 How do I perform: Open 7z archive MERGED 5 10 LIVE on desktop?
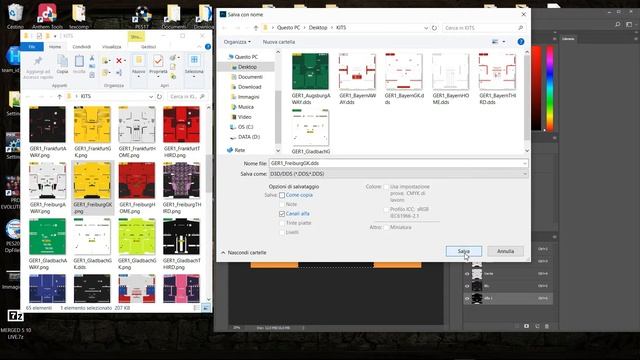(16, 324)
